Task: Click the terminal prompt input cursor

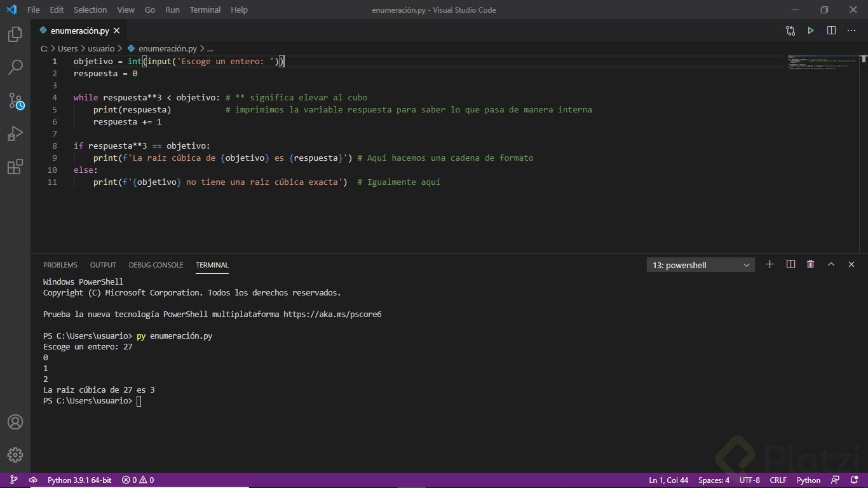Action: (139, 401)
